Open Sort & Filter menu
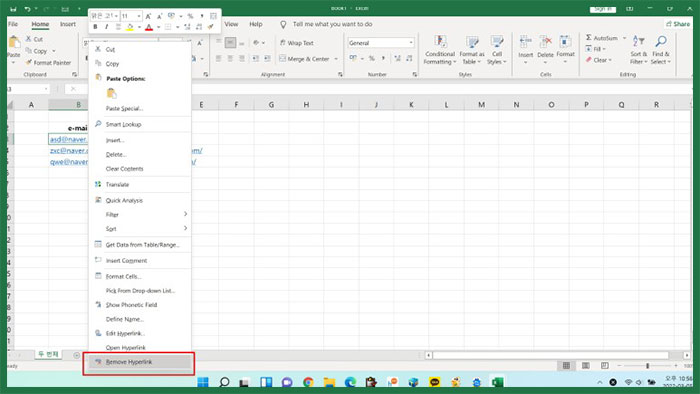This screenshot has width=700, height=394. click(638, 50)
